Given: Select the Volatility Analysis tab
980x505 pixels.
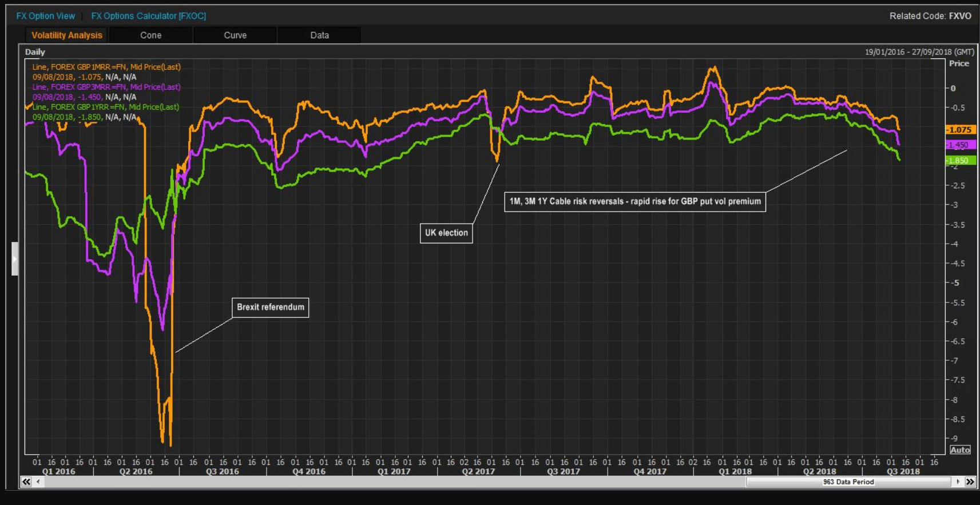Looking at the screenshot, I should [x=66, y=35].
